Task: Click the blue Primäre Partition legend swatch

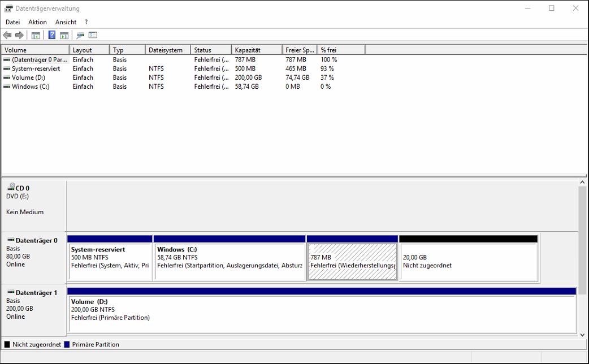Action: (67, 344)
